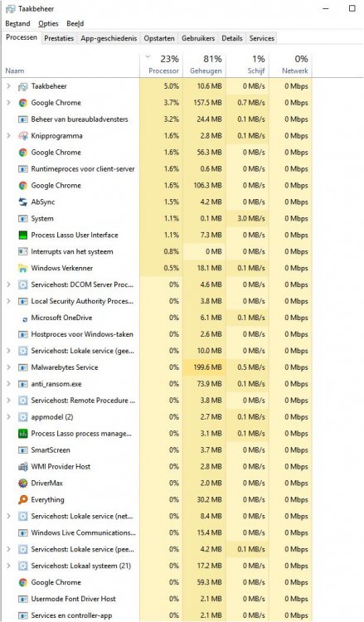Viewport: 364px width, 622px height.
Task: Click the Everything search icon
Action: (x=23, y=500)
